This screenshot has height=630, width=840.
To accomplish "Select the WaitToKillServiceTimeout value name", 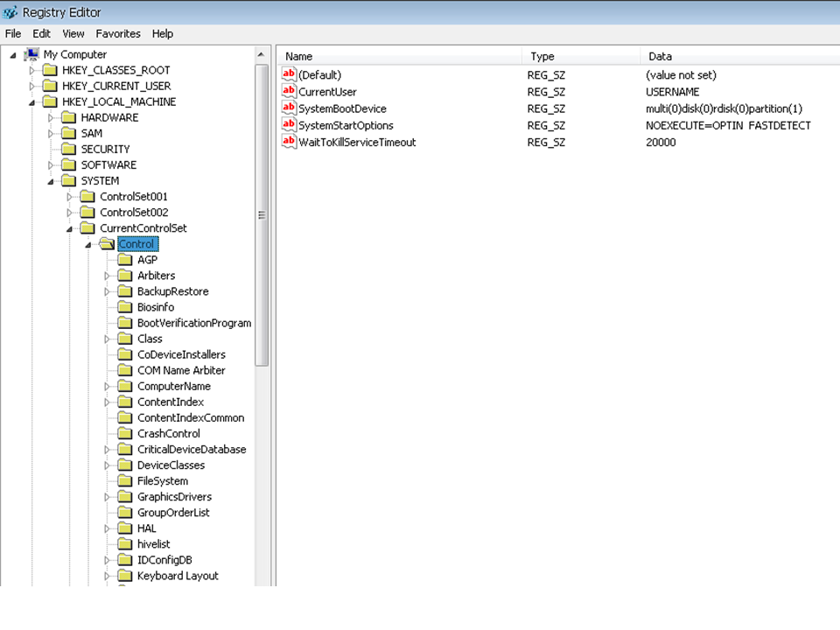I will click(x=357, y=142).
